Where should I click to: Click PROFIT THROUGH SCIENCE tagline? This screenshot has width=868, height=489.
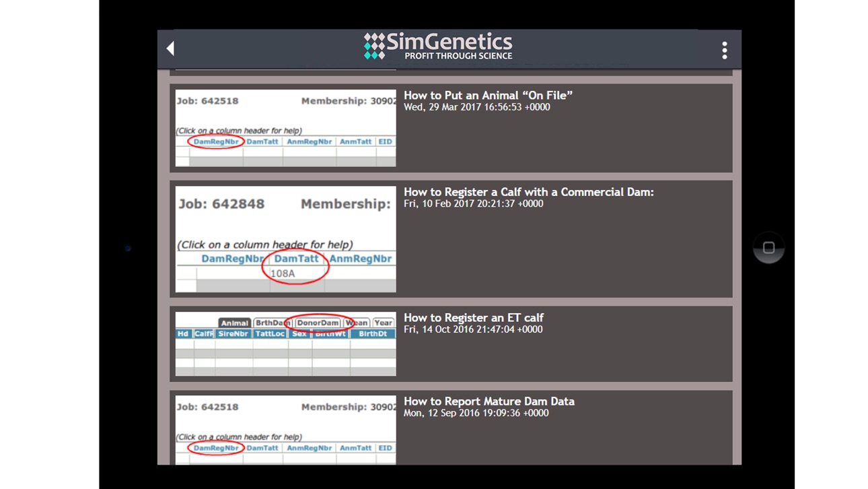pyautogui.click(x=458, y=56)
